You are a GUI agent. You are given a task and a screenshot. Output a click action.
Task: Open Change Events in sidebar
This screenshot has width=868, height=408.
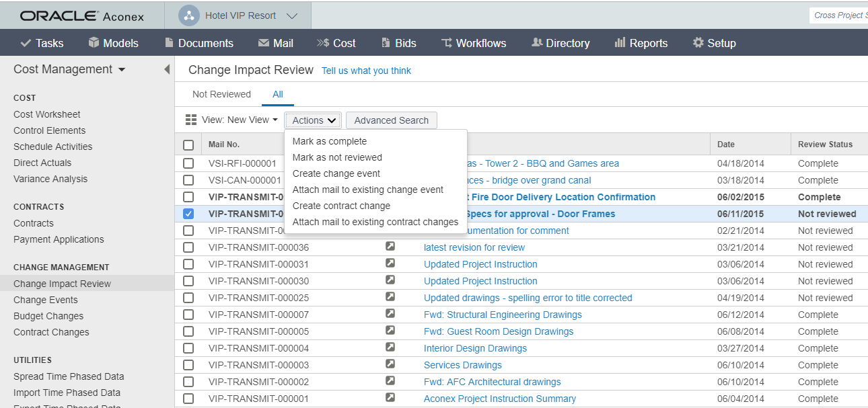pyautogui.click(x=46, y=300)
